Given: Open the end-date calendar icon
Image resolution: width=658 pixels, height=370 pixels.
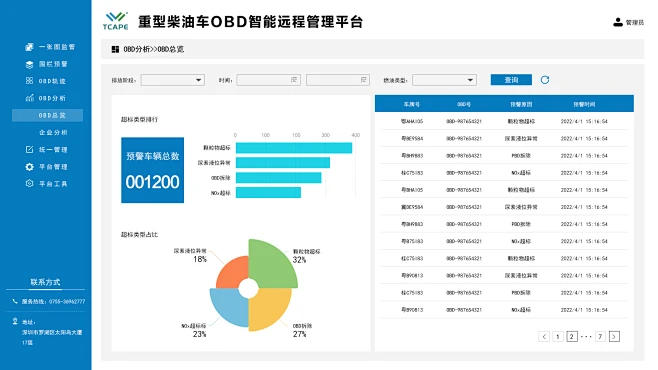Looking at the screenshot, I should click(x=363, y=80).
